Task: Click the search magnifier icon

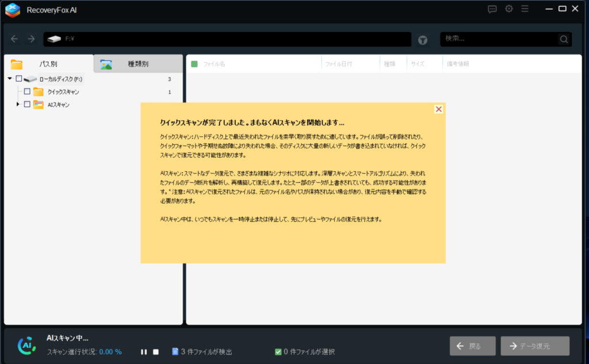Action: [x=564, y=39]
